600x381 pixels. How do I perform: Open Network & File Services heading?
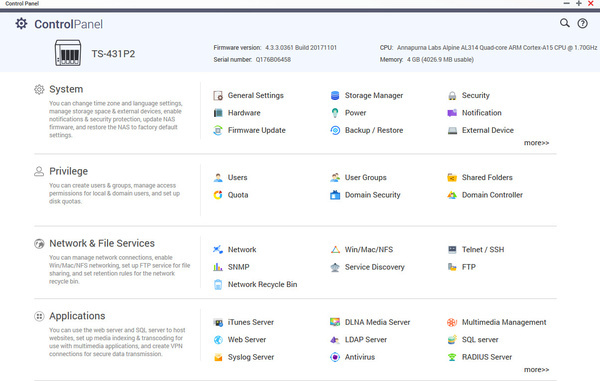[102, 244]
